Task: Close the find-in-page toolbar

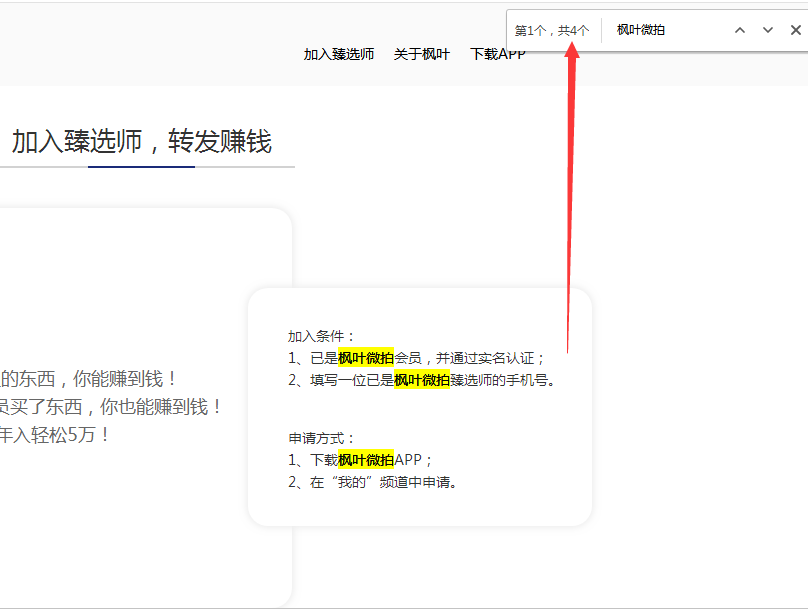Action: pyautogui.click(x=797, y=29)
